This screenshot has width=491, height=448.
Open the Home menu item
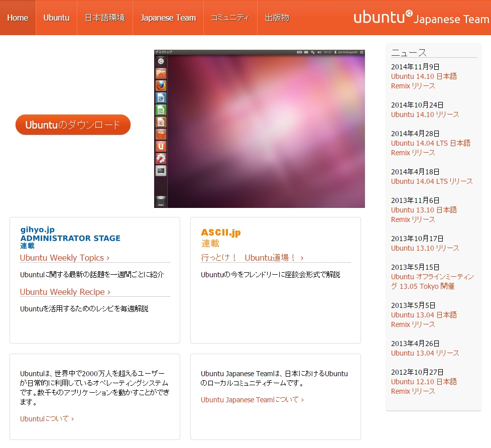(18, 18)
